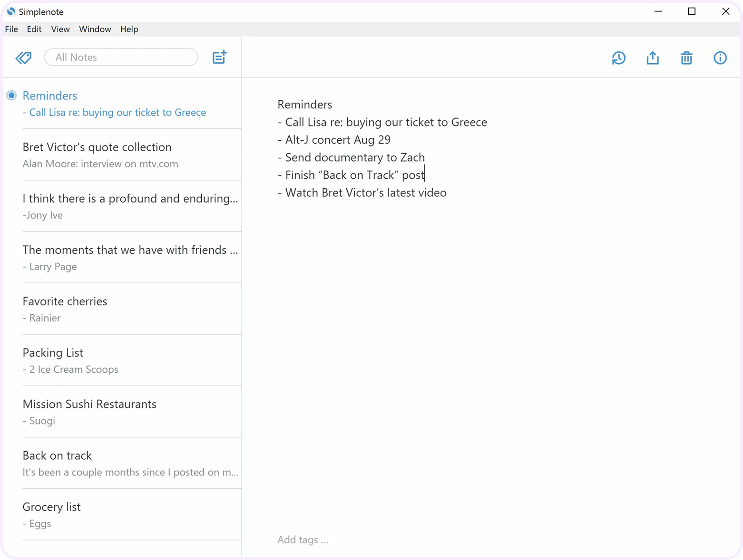Image resolution: width=743 pixels, height=560 pixels.
Task: Open the File menu
Action: tap(11, 29)
